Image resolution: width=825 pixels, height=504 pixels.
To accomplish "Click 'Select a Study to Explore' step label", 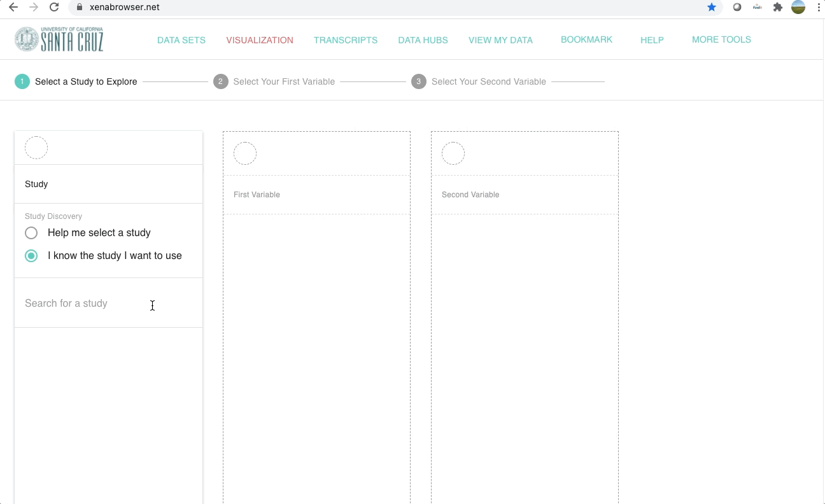I will pos(86,81).
